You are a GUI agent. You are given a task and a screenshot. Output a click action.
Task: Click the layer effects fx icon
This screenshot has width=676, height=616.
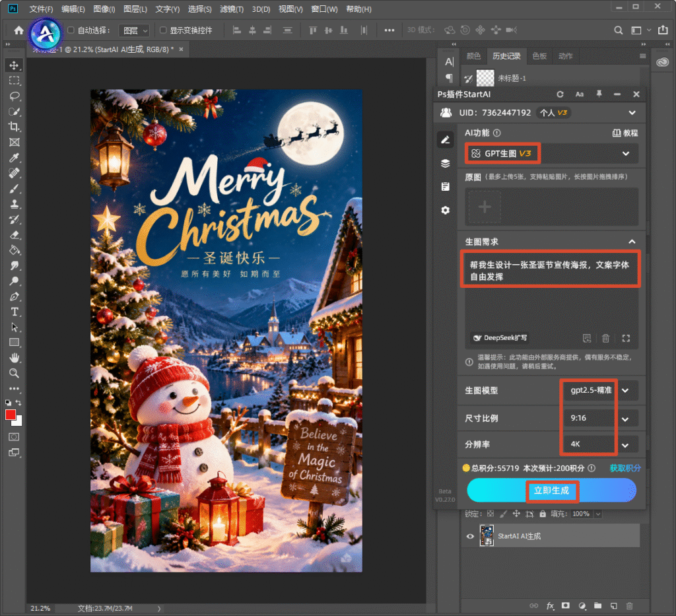(x=550, y=605)
